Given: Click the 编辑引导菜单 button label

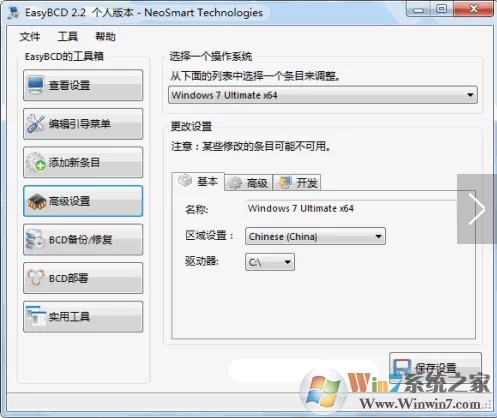Looking at the screenshot, I should (x=80, y=124).
